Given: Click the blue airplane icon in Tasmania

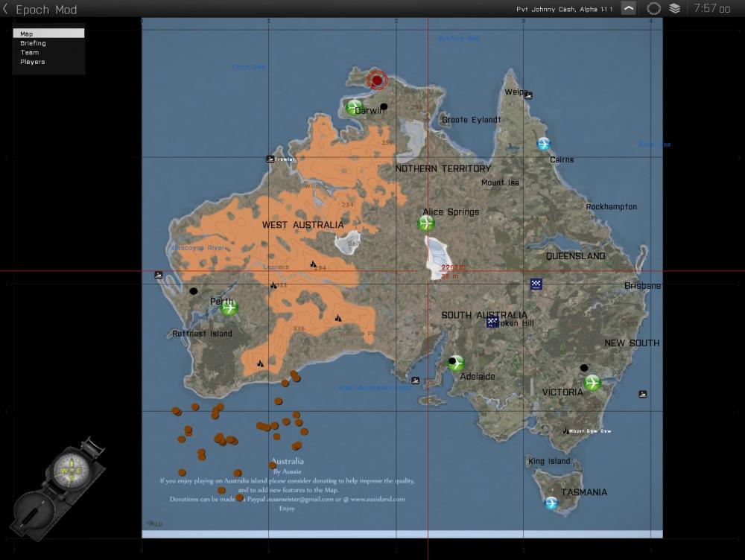Looking at the screenshot, I should pyautogui.click(x=551, y=503).
